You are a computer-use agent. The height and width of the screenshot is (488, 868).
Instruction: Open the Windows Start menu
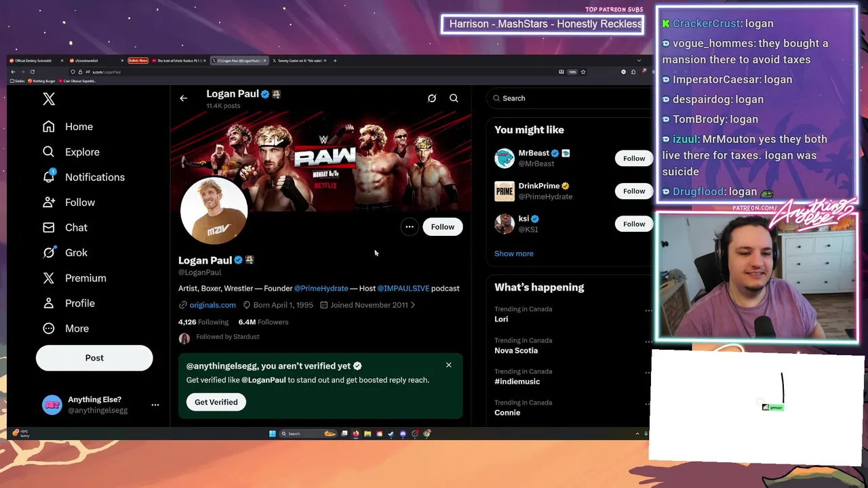point(273,434)
